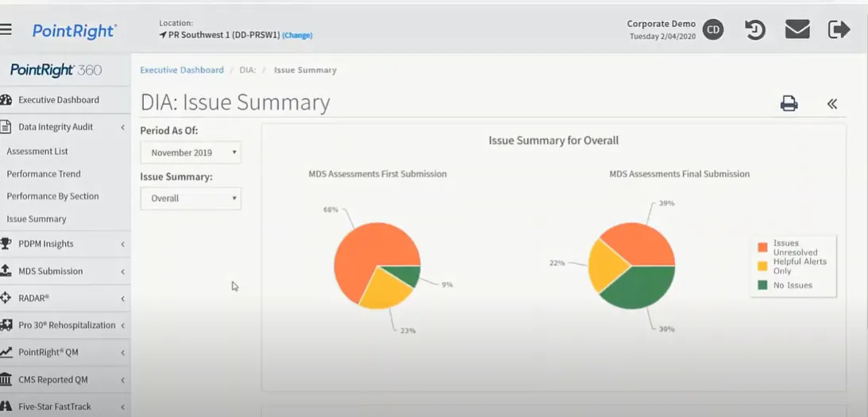The image size is (868, 417).
Task: Click the logout exit icon
Action: [x=839, y=29]
